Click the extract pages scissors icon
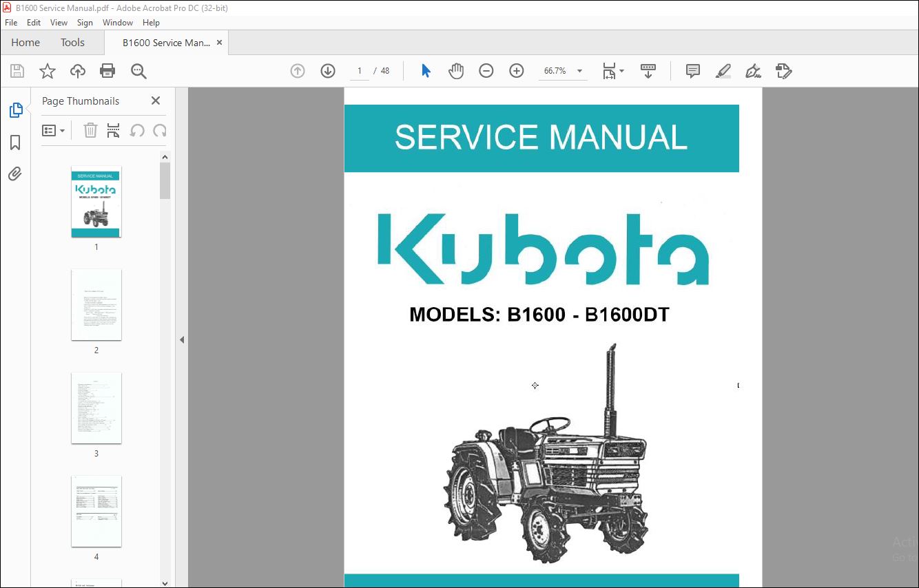Image resolution: width=919 pixels, height=588 pixels. [x=114, y=130]
